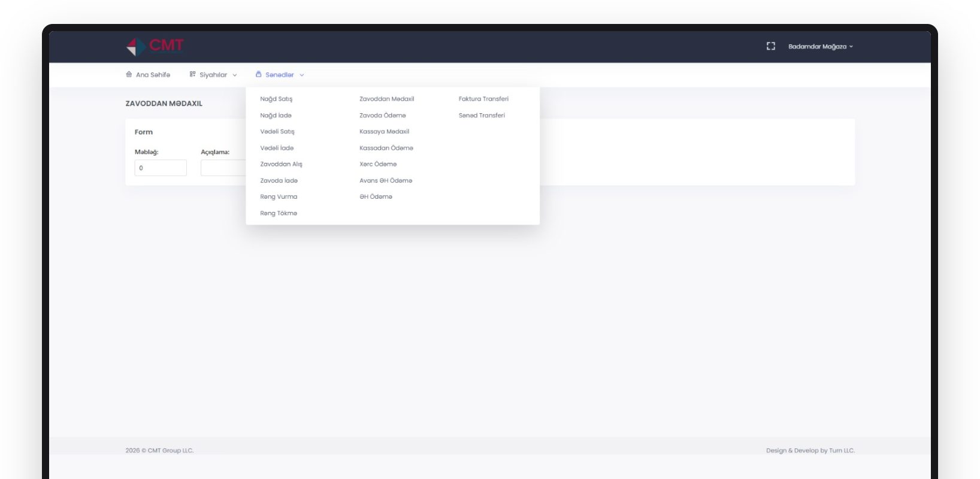Click the CMT logo
The height and width of the screenshot is (479, 980).
[x=155, y=46]
